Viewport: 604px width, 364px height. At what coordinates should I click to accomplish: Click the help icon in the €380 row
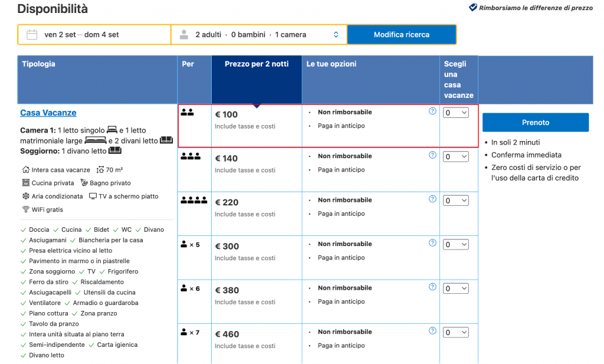(x=432, y=287)
